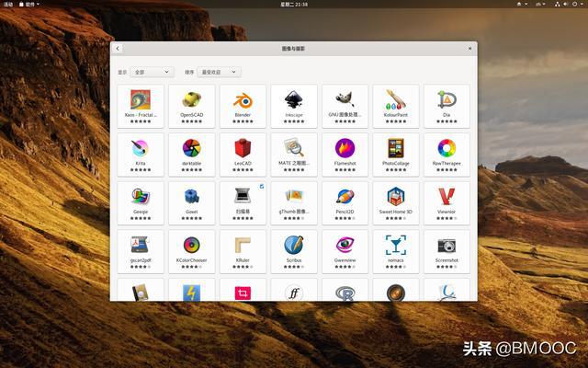Open the 活动 (Activities) overview
588x368 pixels.
[x=8, y=4]
